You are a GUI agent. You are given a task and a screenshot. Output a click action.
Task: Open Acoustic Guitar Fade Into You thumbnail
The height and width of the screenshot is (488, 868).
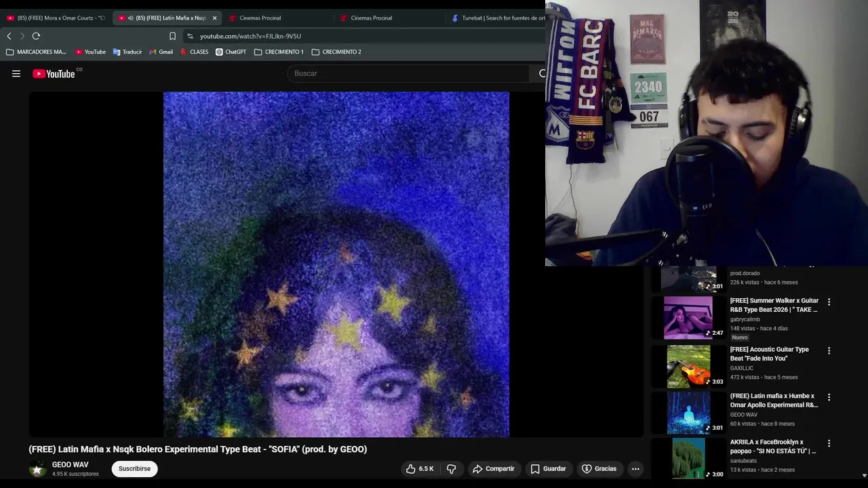coord(688,366)
